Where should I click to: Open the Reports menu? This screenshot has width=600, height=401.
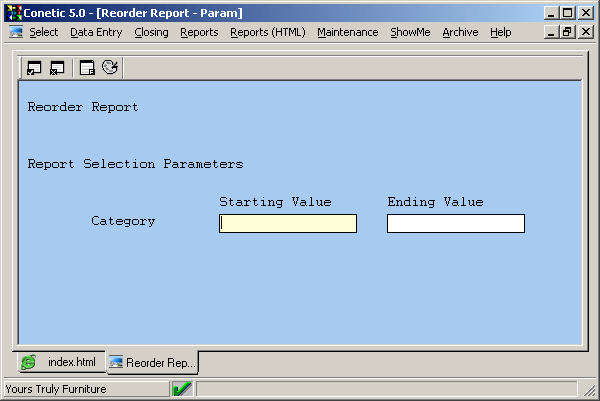[x=199, y=32]
